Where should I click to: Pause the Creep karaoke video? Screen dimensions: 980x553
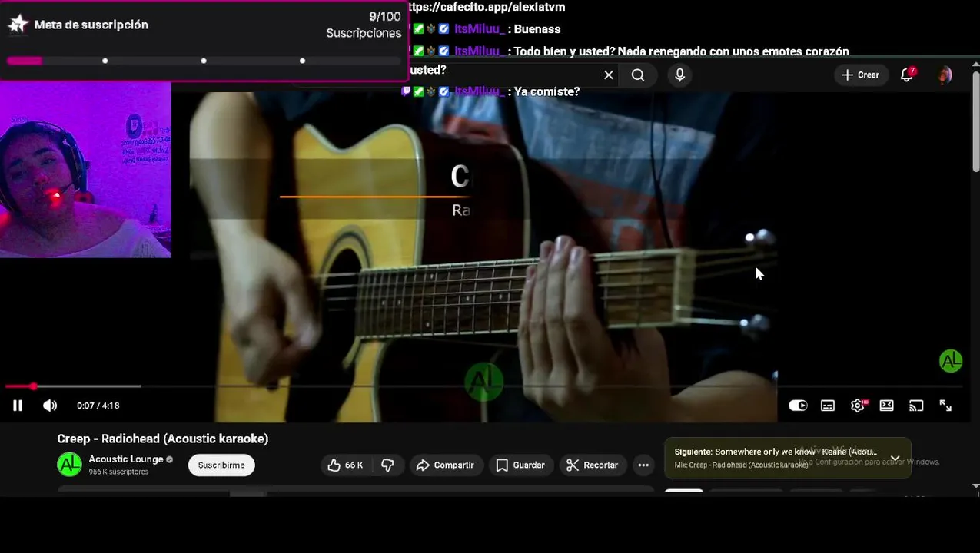tap(17, 406)
